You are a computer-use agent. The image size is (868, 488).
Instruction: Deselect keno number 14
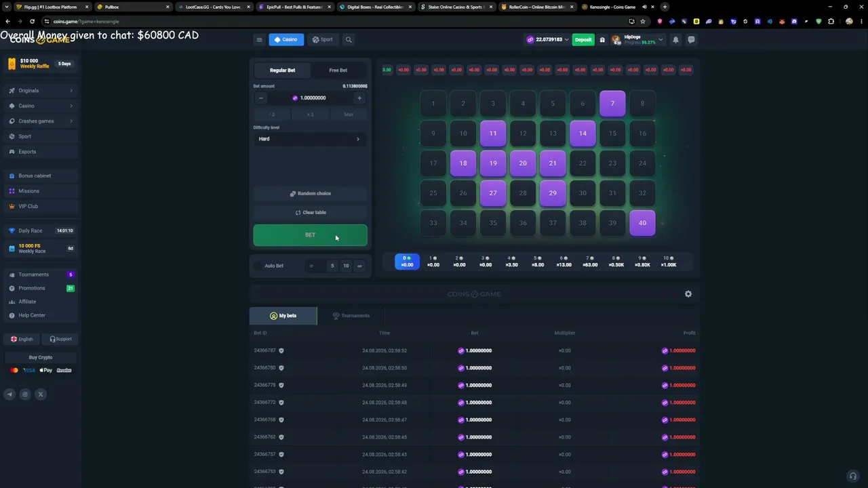[583, 134]
